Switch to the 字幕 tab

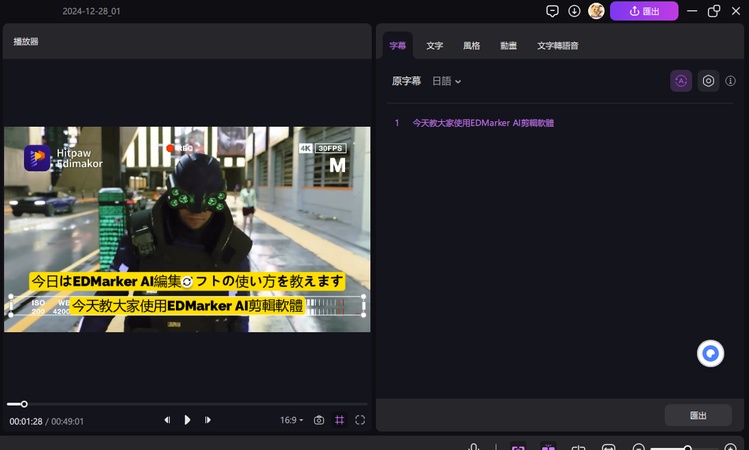coord(397,46)
